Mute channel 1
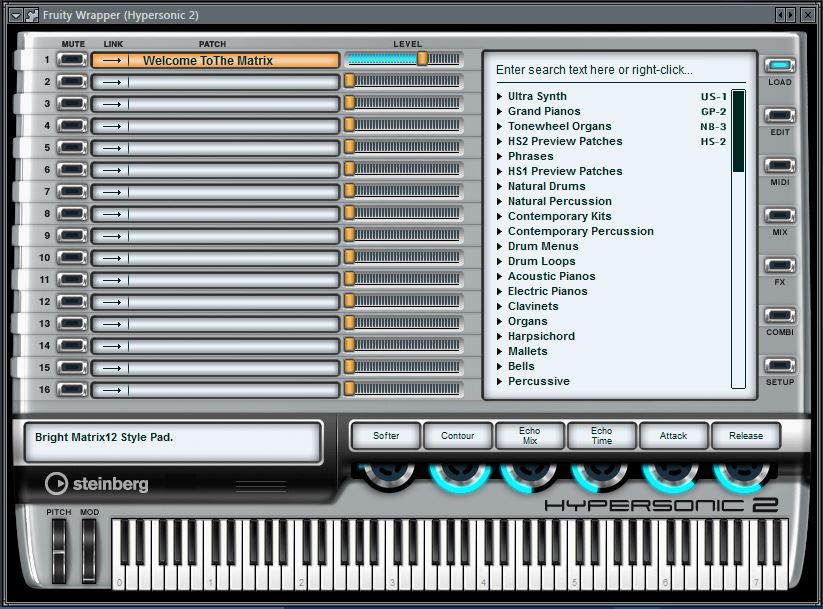823x609 pixels. (72, 59)
